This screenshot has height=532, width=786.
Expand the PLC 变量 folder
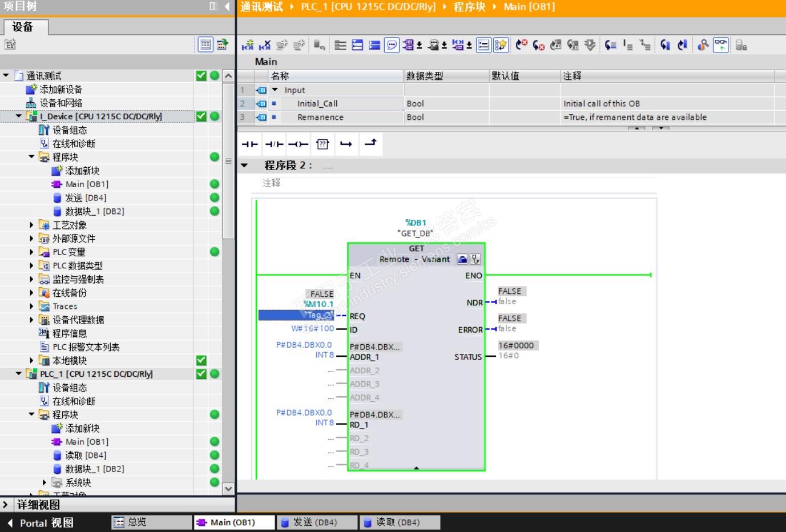[32, 252]
